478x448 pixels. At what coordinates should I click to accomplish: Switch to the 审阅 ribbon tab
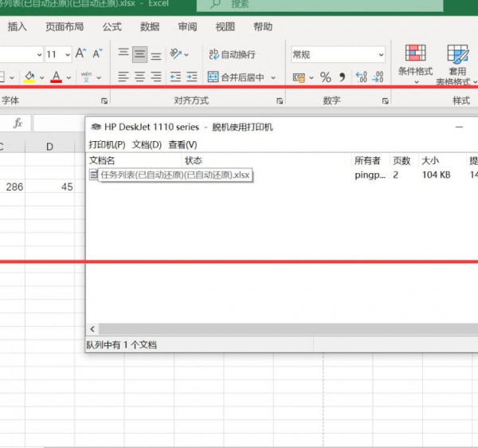click(187, 27)
